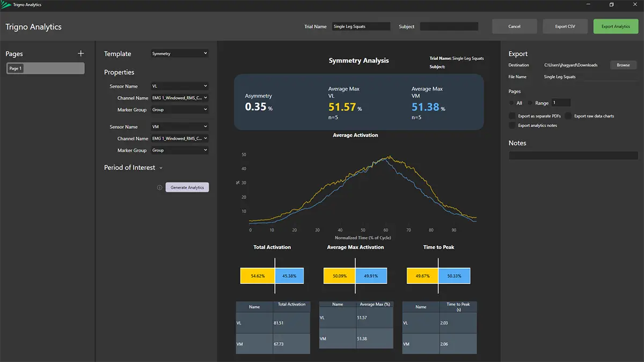The width and height of the screenshot is (644, 362).
Task: Open the Template Symmetry dropdown
Action: pos(179,54)
